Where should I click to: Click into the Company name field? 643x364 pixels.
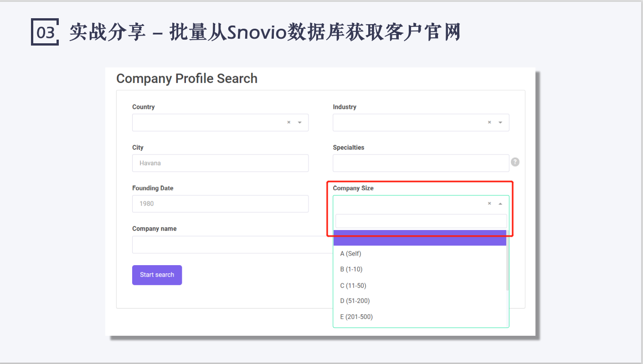[232, 245]
